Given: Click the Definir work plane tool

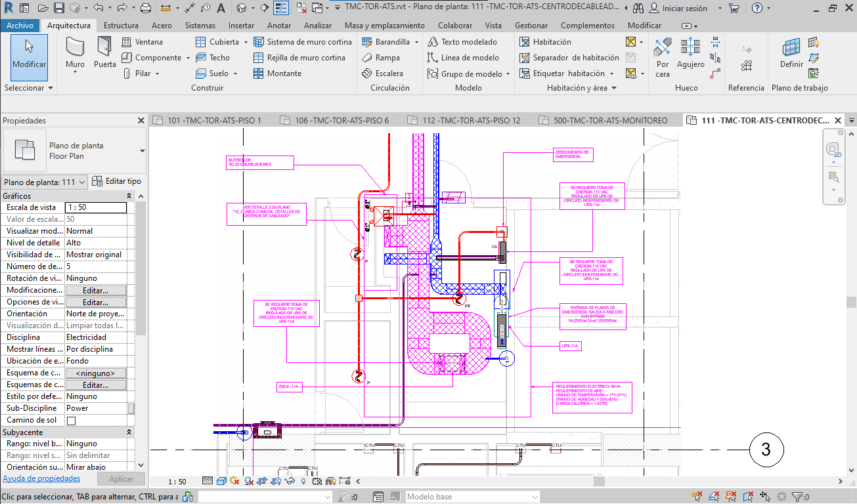Looking at the screenshot, I should [791, 52].
